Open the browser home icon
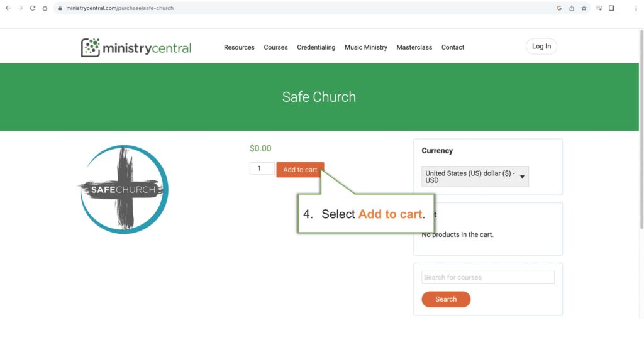Viewport: 644px width, 362px height. pyautogui.click(x=45, y=8)
